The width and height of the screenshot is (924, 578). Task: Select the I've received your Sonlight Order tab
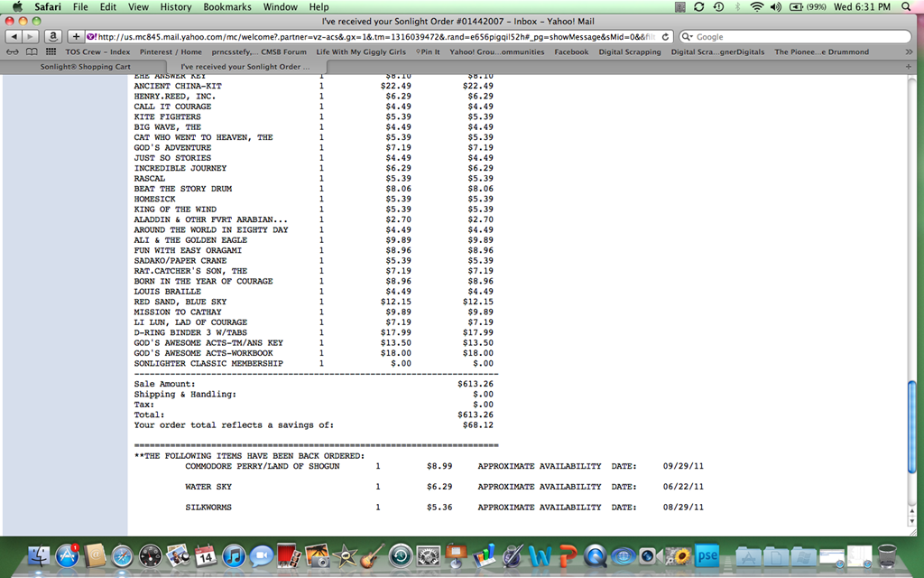pos(245,67)
